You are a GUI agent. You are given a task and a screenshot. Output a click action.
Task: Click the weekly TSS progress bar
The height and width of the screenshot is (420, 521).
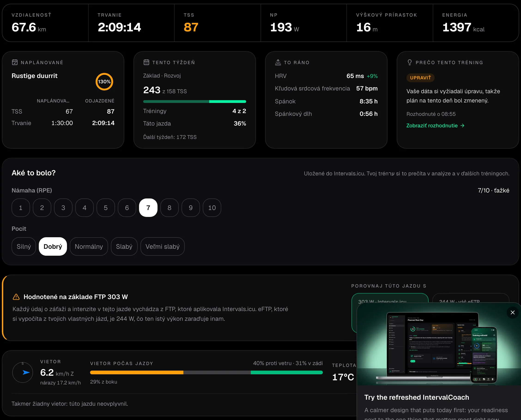[195, 102]
